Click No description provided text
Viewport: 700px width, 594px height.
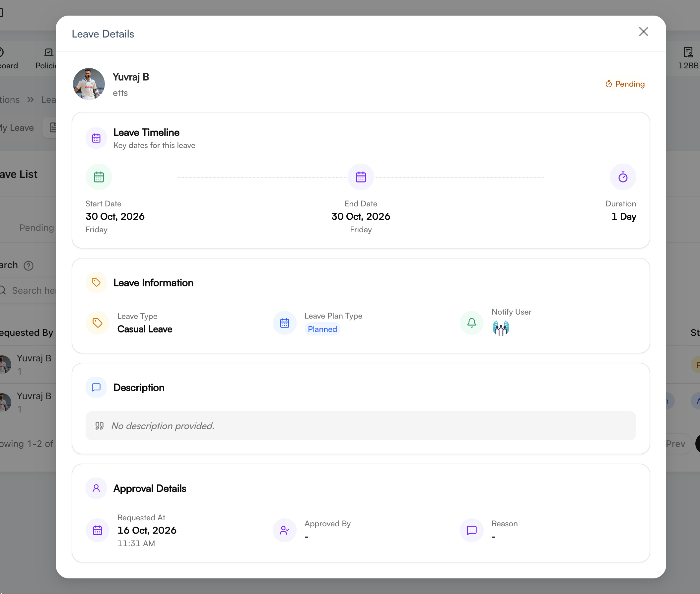163,426
